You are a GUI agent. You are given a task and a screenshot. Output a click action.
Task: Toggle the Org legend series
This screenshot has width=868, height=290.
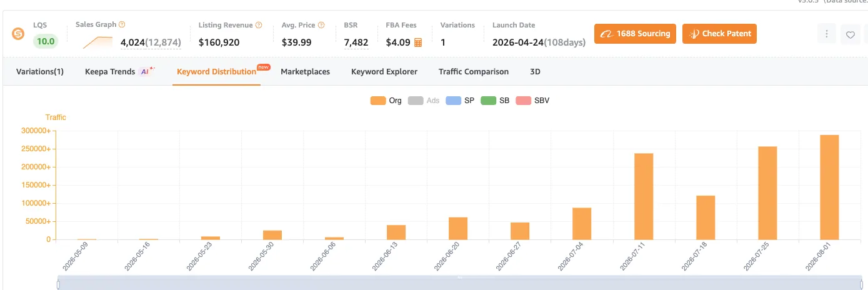[x=386, y=100]
